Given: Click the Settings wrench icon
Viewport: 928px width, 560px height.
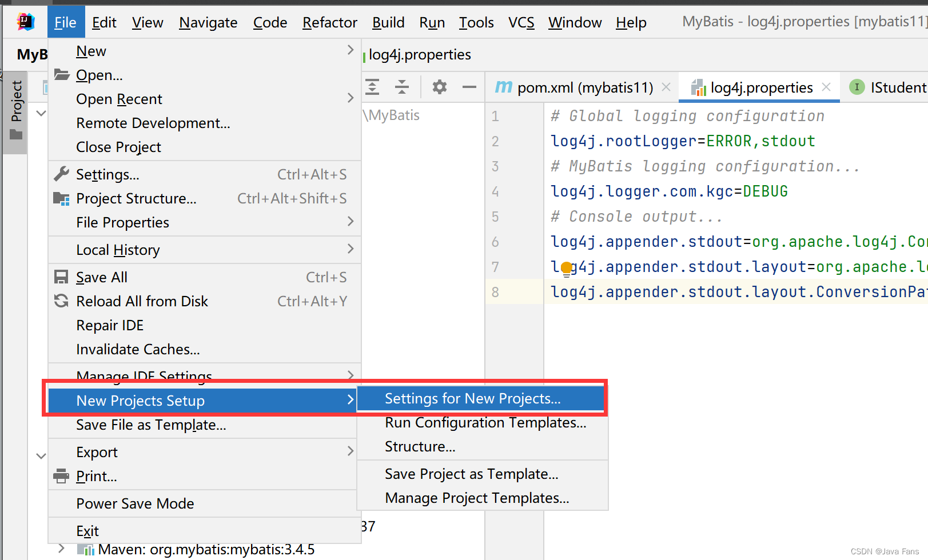Looking at the screenshot, I should pyautogui.click(x=61, y=174).
